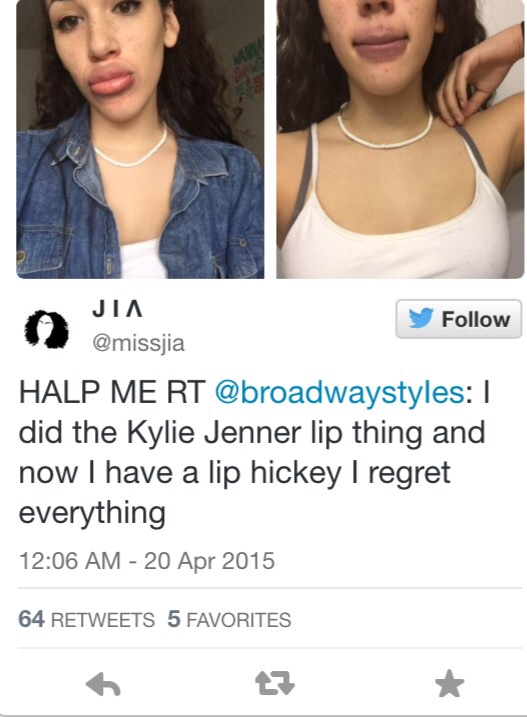The width and height of the screenshot is (527, 717).
Task: Open the curly-hair silhouette profile avatar
Action: (46, 330)
